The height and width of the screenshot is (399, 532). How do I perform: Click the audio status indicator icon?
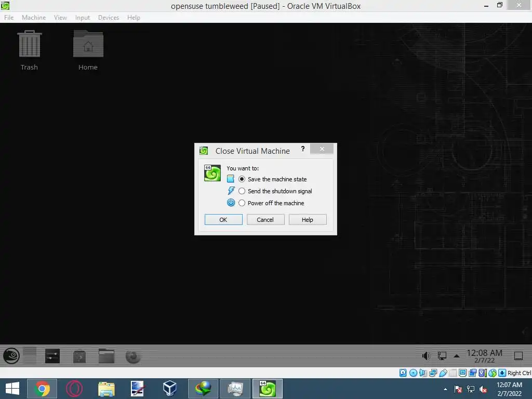click(423, 373)
